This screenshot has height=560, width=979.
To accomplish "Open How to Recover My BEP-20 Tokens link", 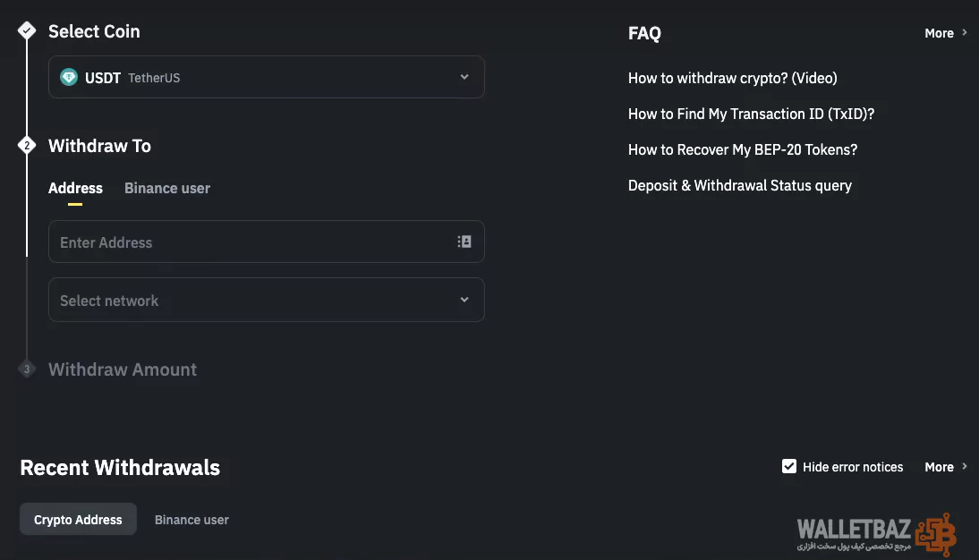I will click(742, 150).
